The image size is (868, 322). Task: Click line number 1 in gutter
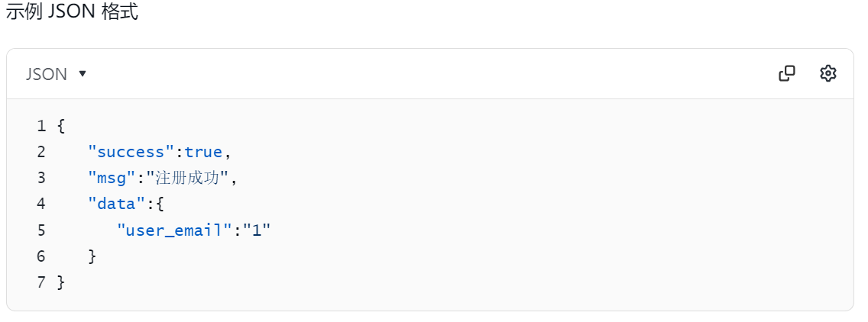point(41,126)
